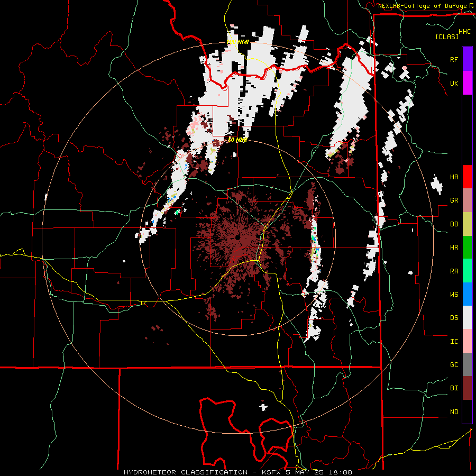Screen dimensions: 476x476
Task: Click the radar site center black dot
Action: (237, 237)
